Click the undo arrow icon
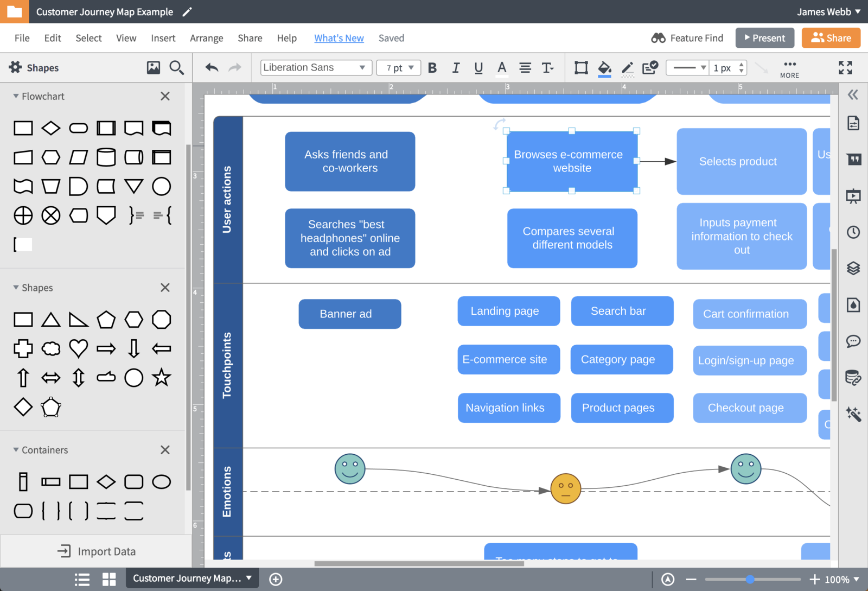Screen dimensions: 868x591 [x=212, y=67]
